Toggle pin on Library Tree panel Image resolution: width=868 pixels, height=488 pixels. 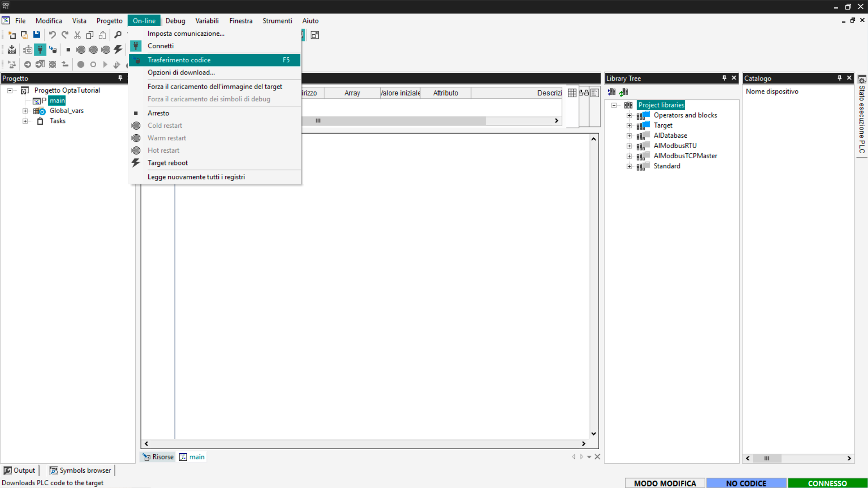(724, 78)
